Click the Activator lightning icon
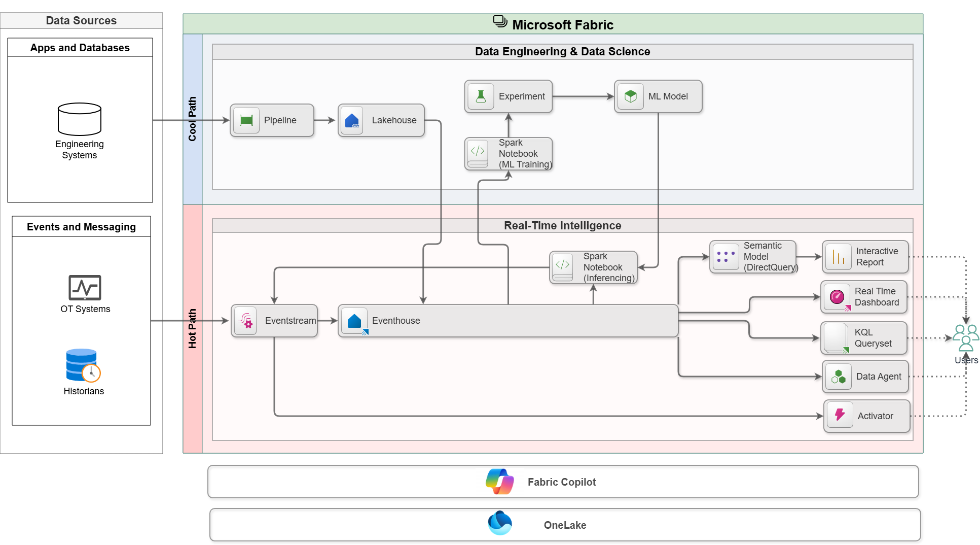The width and height of the screenshot is (980, 545). (840, 416)
